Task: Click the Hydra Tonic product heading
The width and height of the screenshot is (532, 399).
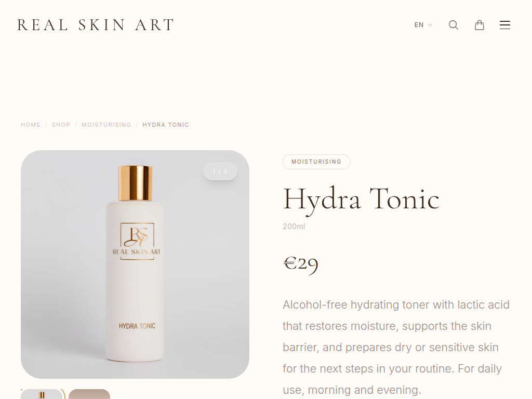Action: pyautogui.click(x=361, y=200)
